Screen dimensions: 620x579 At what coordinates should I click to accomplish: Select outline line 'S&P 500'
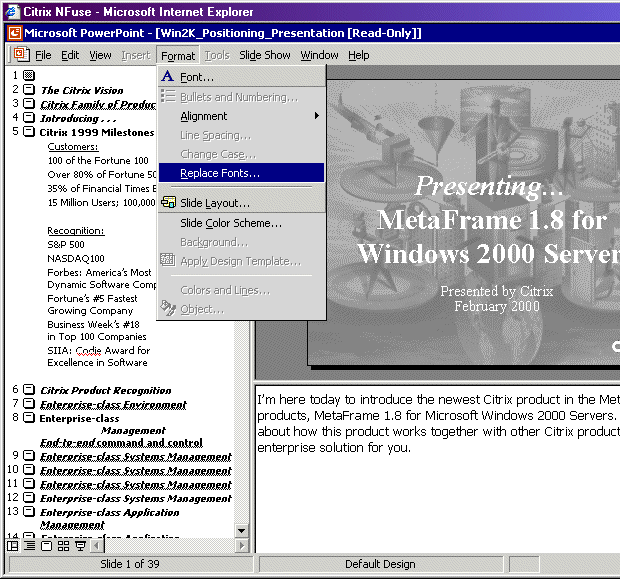pyautogui.click(x=66, y=244)
